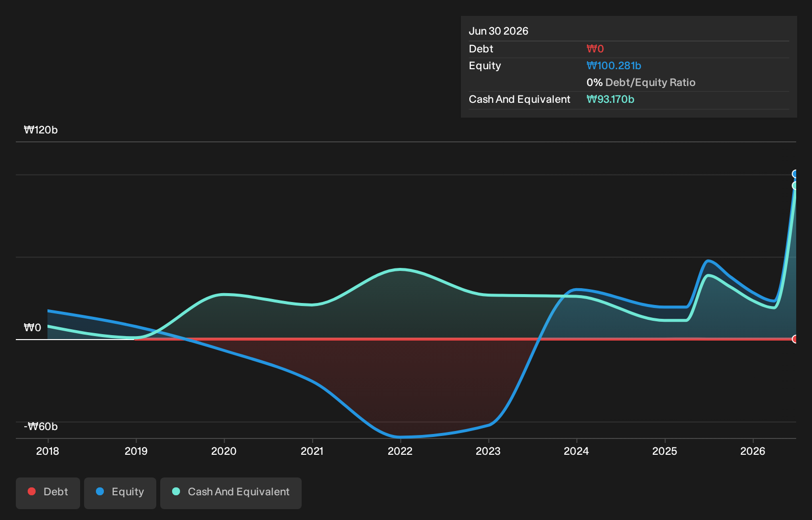Click the blue Equity endpoint marker

click(x=794, y=174)
